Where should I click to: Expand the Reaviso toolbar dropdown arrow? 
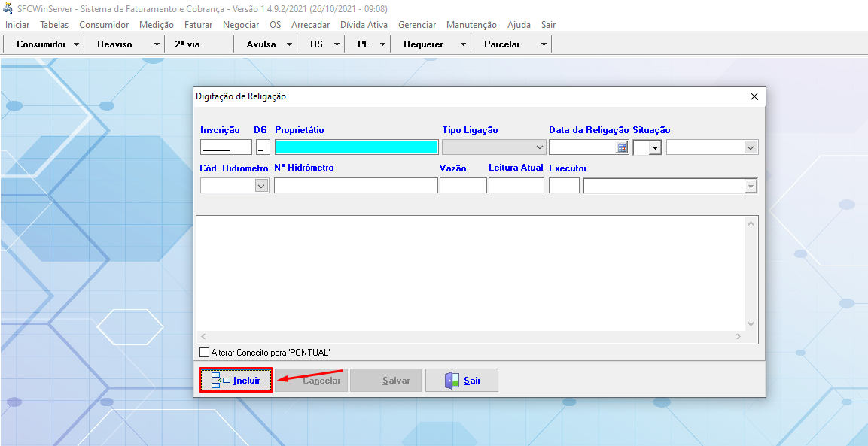(x=157, y=44)
